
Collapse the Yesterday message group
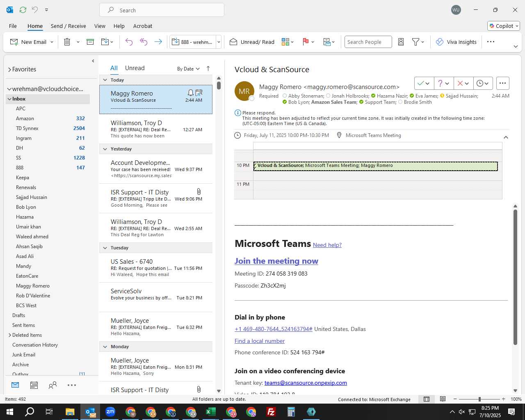pos(105,149)
